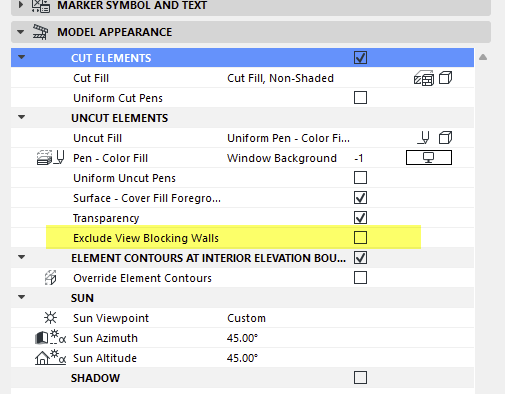The image size is (505, 394).
Task: Select the SHADOW group heading
Action: (x=95, y=378)
